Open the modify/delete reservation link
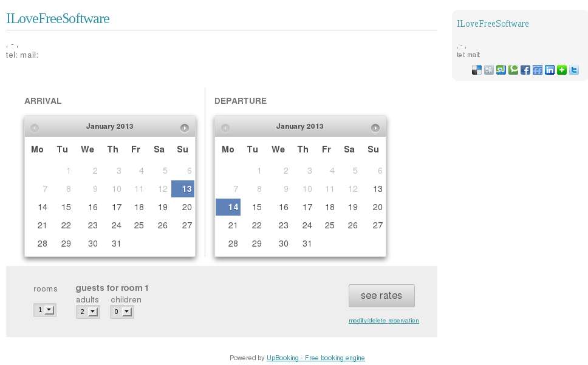The width and height of the screenshot is (588, 365). coord(383,321)
